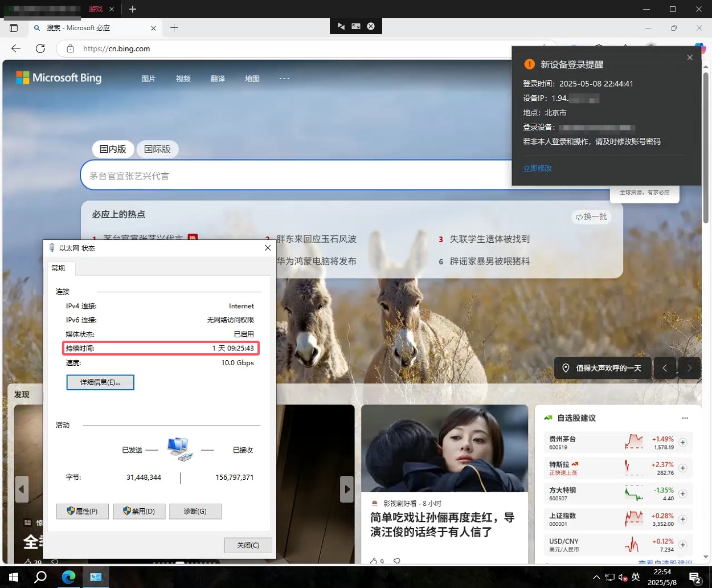Click the network icon in system tray
The image size is (712, 588).
pos(609,577)
